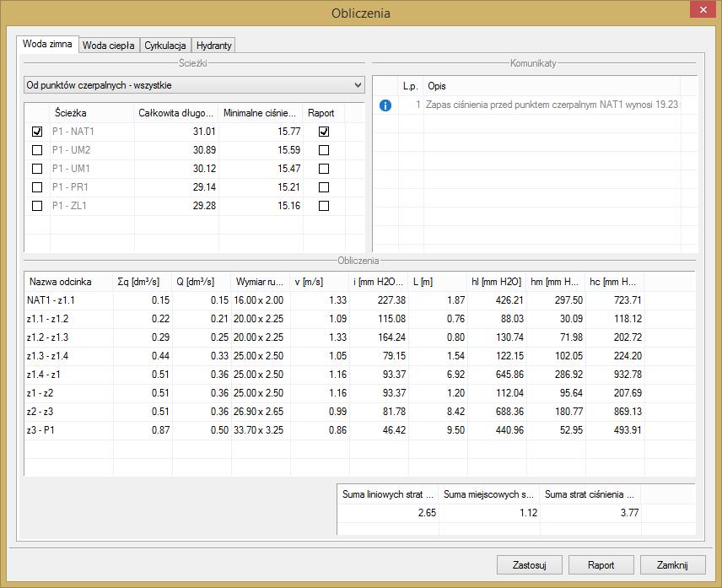This screenshot has width=722, height=588.
Task: Click the Wymiar ru... column header
Action: point(261,282)
